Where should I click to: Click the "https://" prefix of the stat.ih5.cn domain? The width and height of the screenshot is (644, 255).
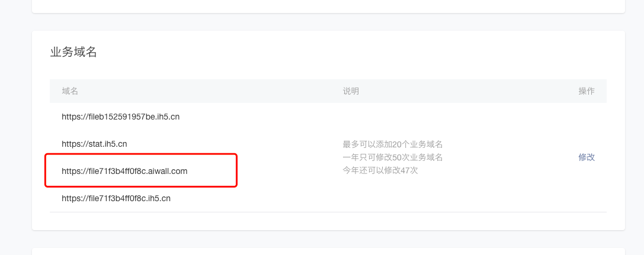click(x=74, y=144)
